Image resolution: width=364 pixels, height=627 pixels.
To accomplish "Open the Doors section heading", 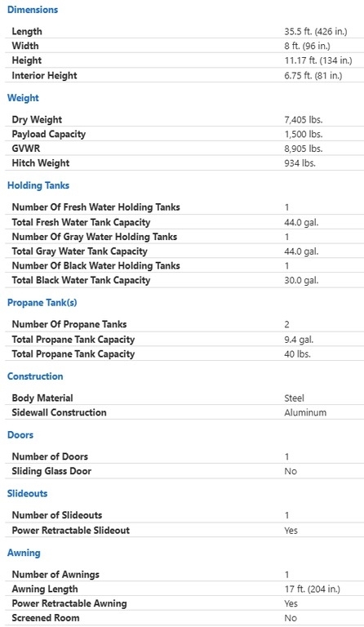I will pyautogui.click(x=20, y=435).
